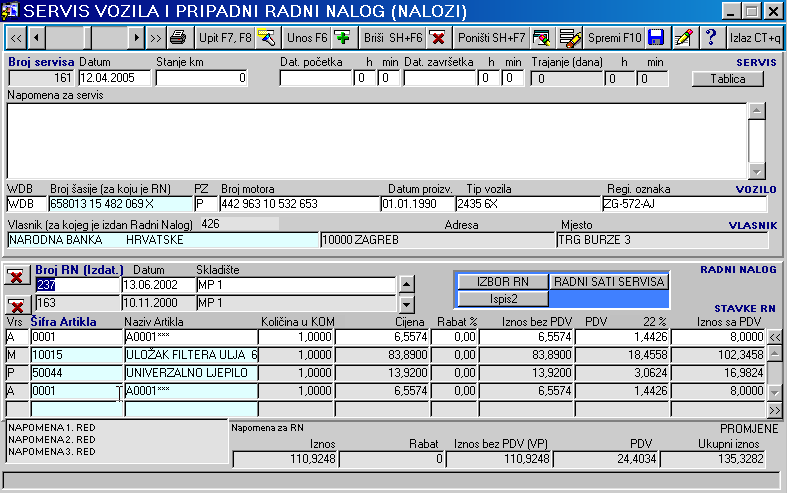Image resolution: width=787 pixels, height=493 pixels.
Task: Click the icon right of Poništi SH+F7
Action: point(542,38)
